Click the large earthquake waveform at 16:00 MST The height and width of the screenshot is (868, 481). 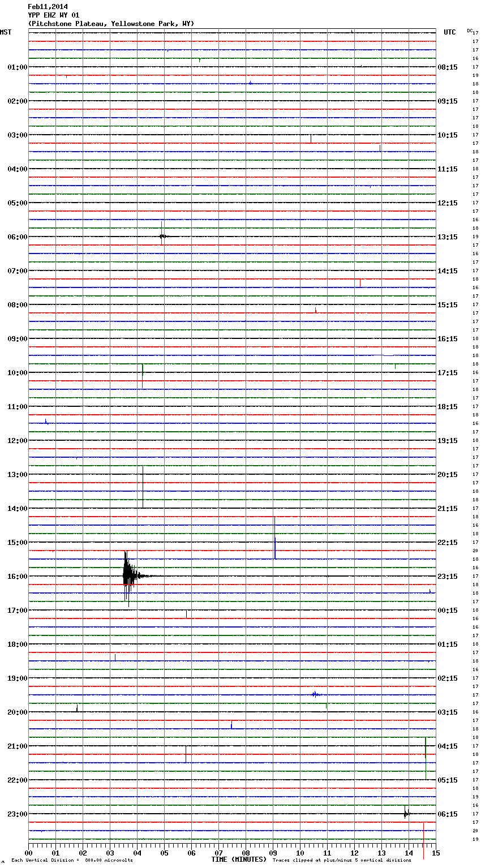tap(129, 576)
